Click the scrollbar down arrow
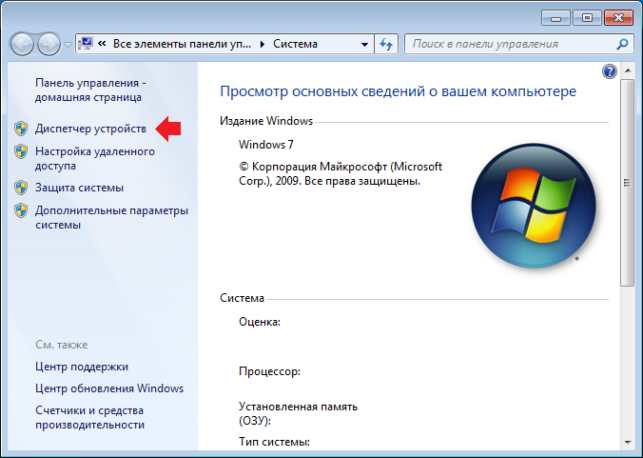Screen dimensions: 643x458 tap(627, 442)
